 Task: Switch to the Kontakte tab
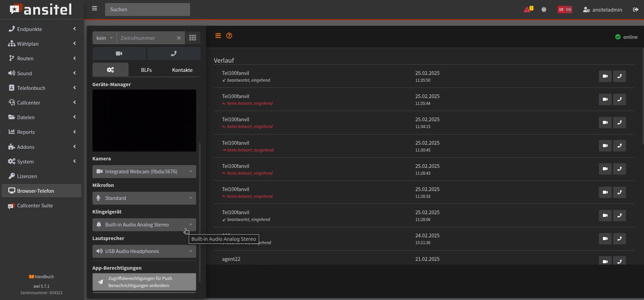[x=182, y=70]
